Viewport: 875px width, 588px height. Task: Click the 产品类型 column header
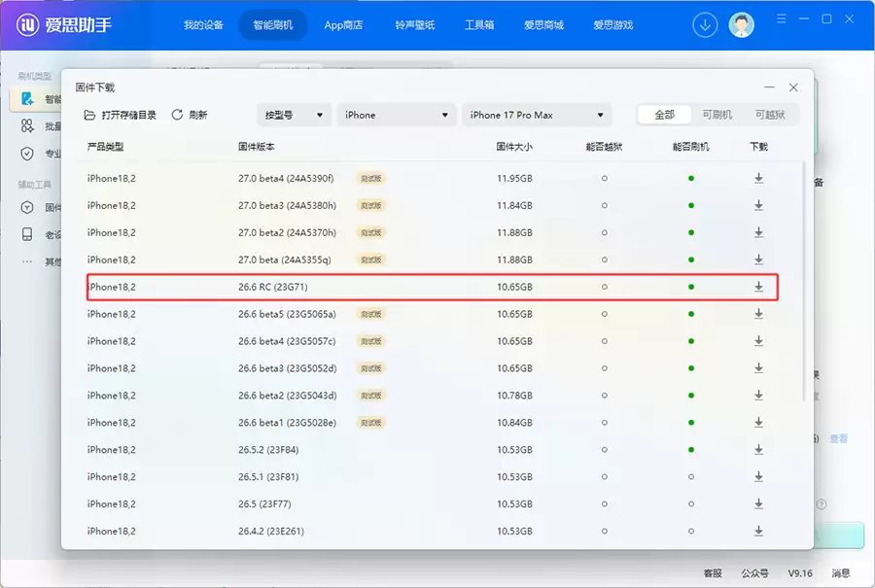(x=105, y=147)
